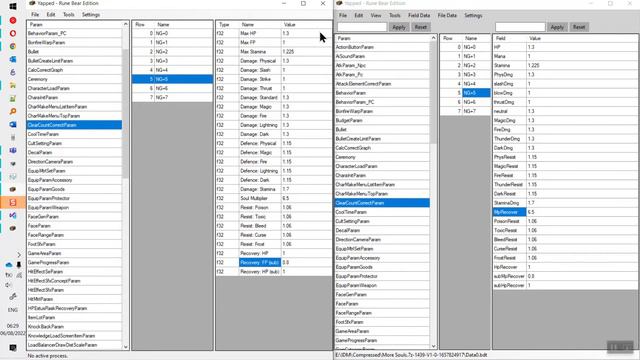
Task: Open Field Data menu in right Yapped window
Action: pos(419,16)
